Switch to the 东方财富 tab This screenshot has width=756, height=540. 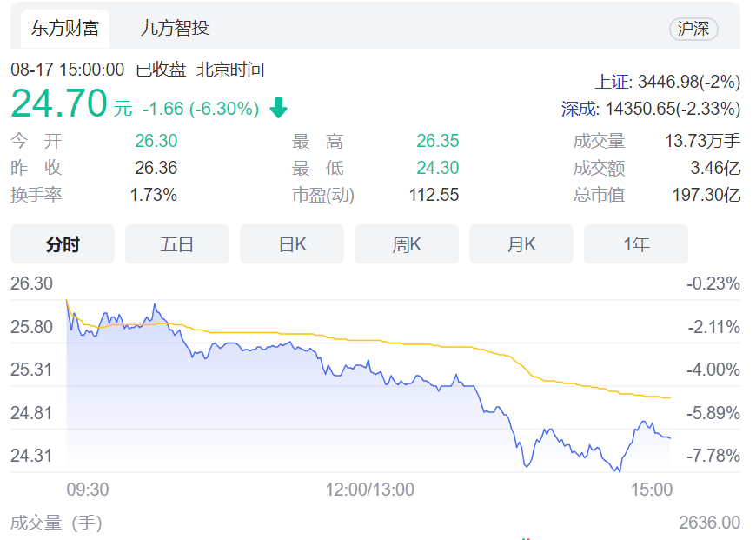tap(64, 28)
